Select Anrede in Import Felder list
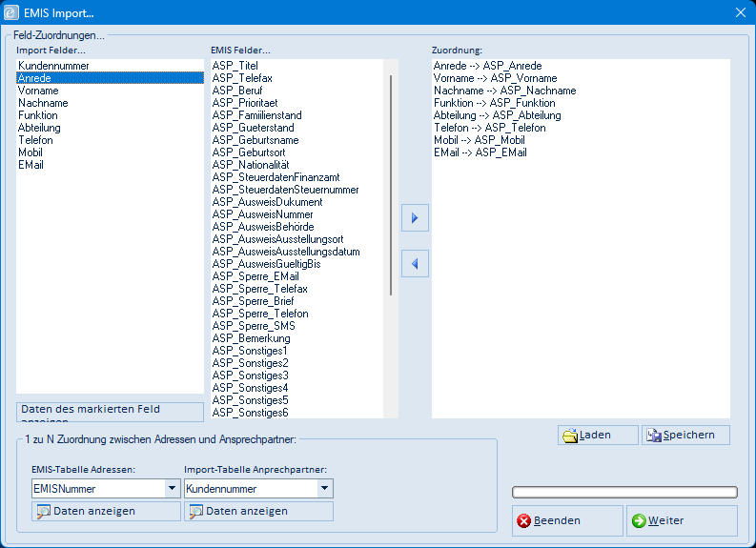 (110, 78)
